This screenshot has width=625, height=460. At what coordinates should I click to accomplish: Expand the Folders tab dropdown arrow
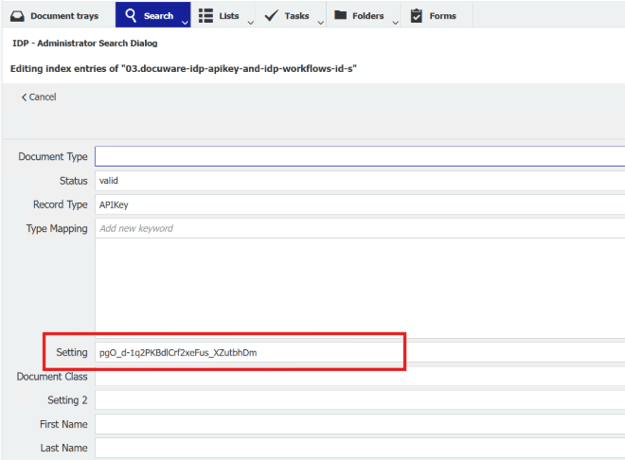click(394, 21)
